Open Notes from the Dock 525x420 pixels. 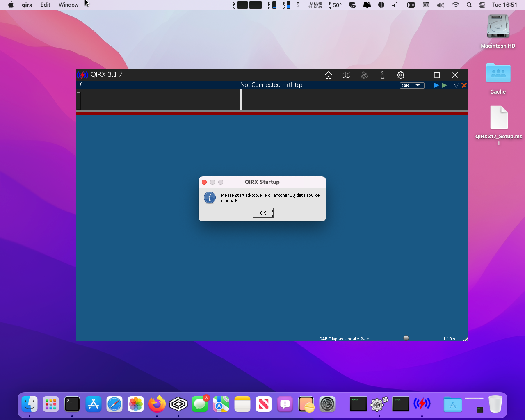[242, 404]
